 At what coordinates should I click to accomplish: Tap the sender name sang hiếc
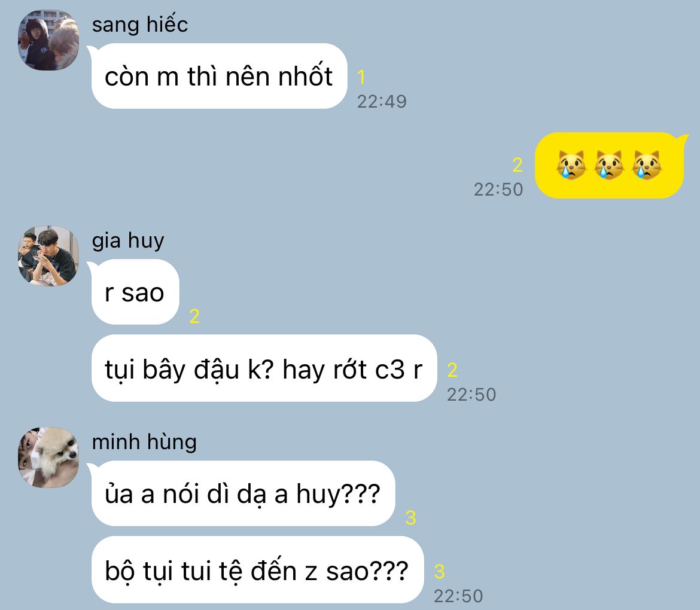(x=140, y=25)
